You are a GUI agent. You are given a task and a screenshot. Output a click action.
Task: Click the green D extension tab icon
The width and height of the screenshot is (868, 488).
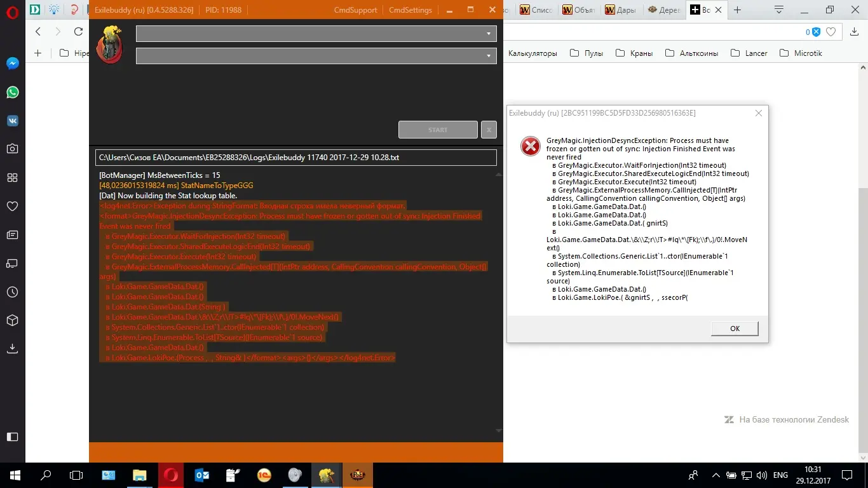[35, 10]
